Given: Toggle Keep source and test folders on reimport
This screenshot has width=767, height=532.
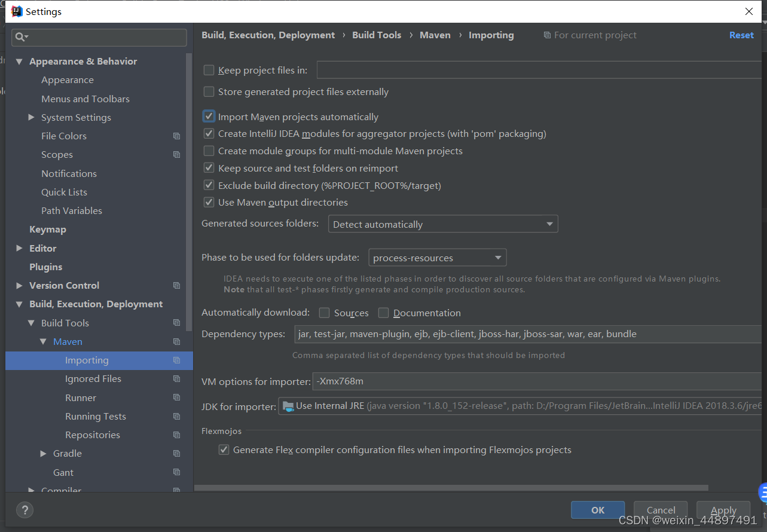Looking at the screenshot, I should [x=209, y=168].
